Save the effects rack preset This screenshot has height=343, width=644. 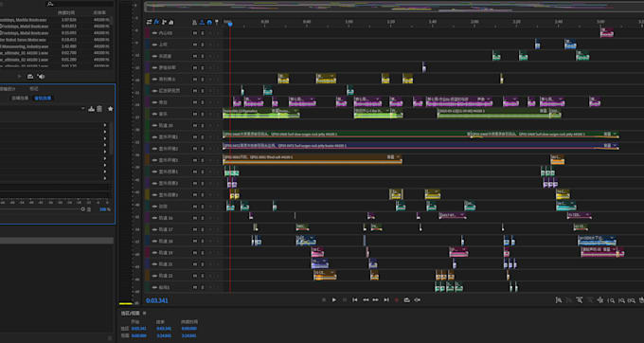(92, 109)
